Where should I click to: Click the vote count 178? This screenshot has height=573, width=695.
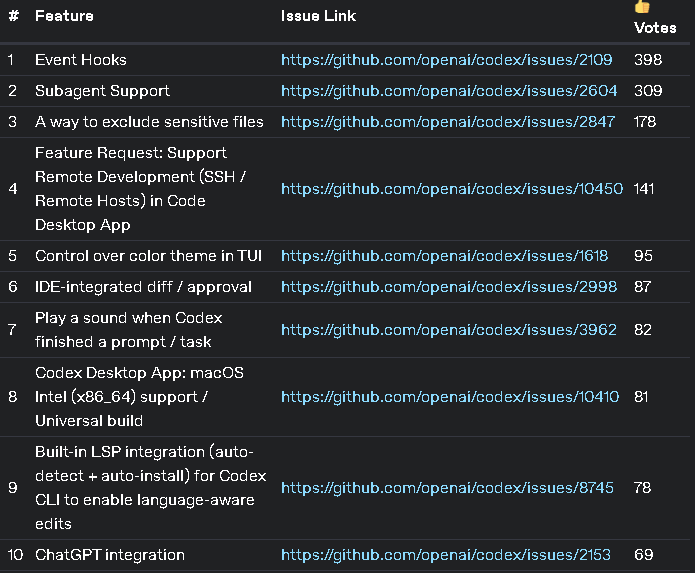click(x=645, y=122)
